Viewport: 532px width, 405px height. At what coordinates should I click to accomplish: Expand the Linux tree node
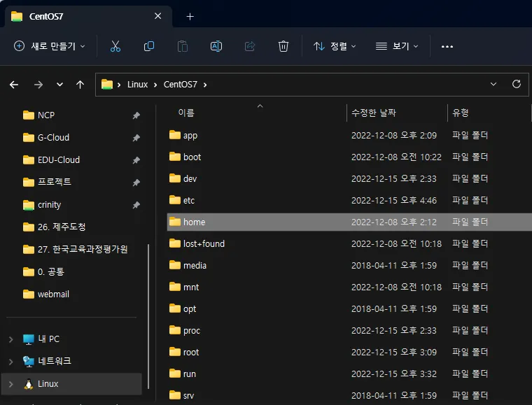[11, 384]
